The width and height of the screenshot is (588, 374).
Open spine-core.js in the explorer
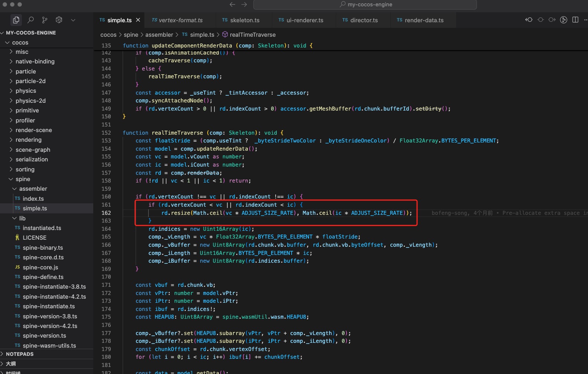40,268
